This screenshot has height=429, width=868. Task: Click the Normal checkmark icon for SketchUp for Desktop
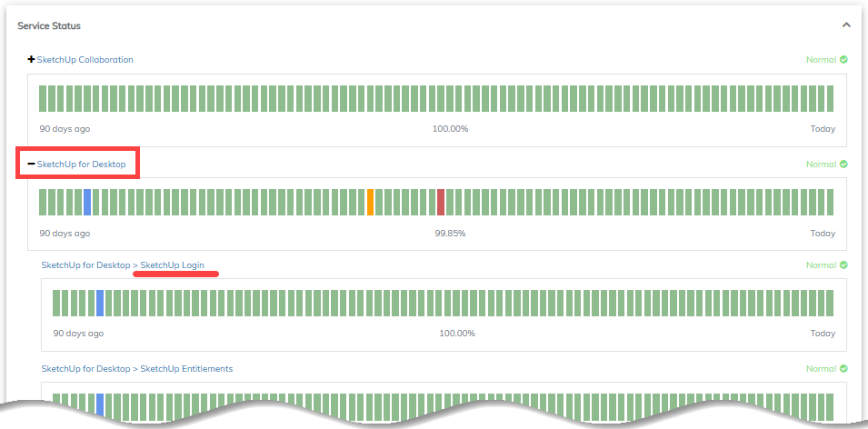tap(843, 165)
